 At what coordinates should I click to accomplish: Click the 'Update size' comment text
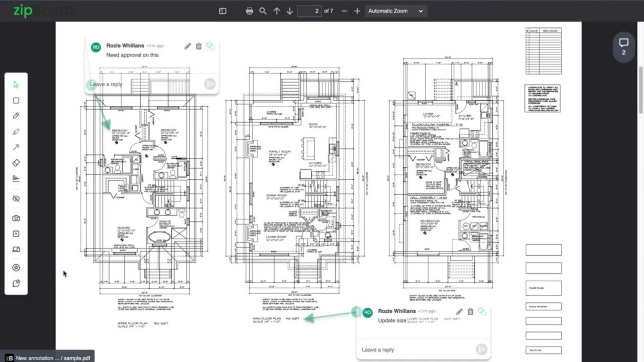pos(392,320)
